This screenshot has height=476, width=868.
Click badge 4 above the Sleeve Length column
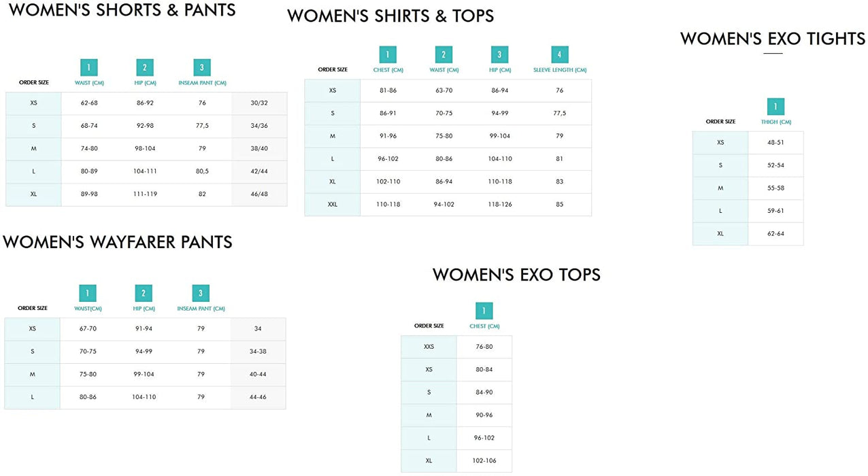560,54
